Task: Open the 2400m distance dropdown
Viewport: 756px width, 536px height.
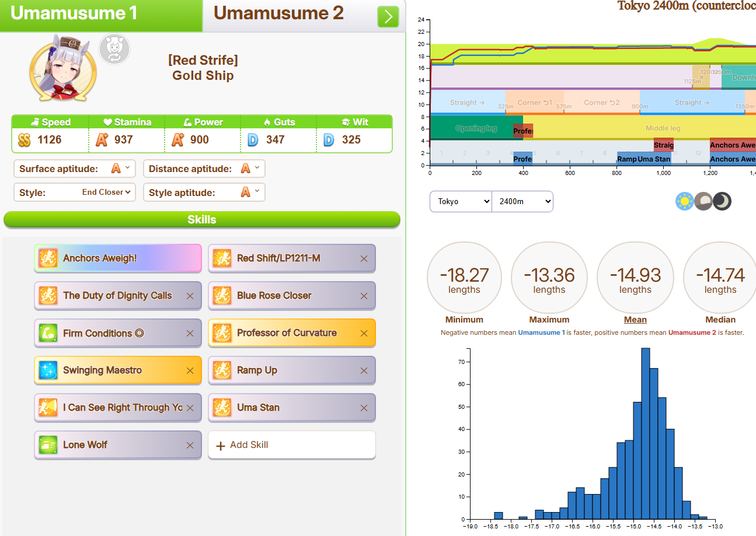Action: point(522,201)
